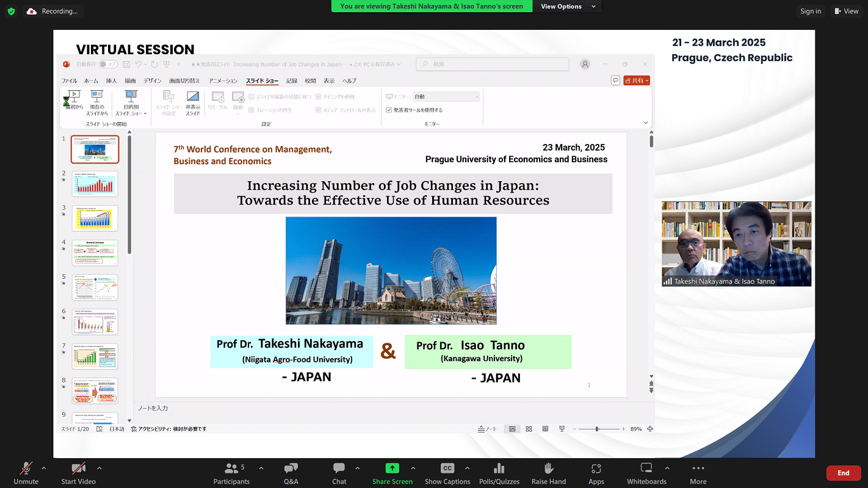Click the green Share Screen icon
The image size is (868, 488).
tap(392, 468)
